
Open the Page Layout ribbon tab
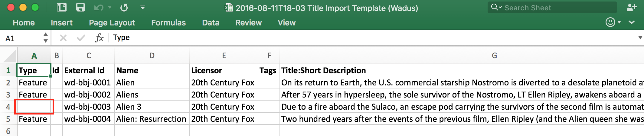tap(112, 23)
